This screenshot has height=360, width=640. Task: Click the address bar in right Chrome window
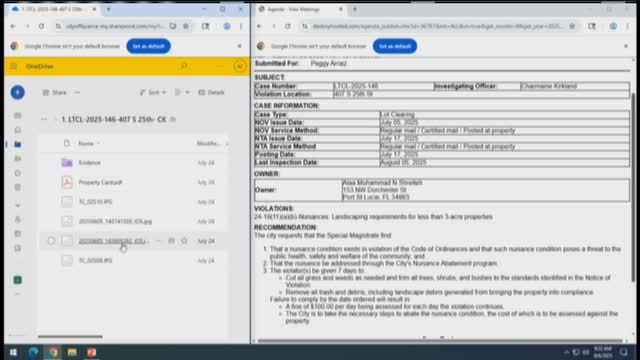click(438, 26)
